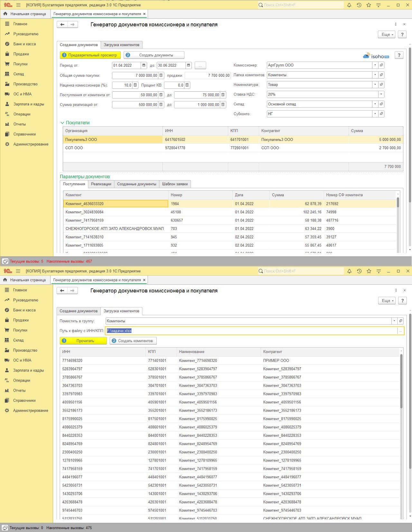Open calculator for 1 000 000,00 field

223,105
